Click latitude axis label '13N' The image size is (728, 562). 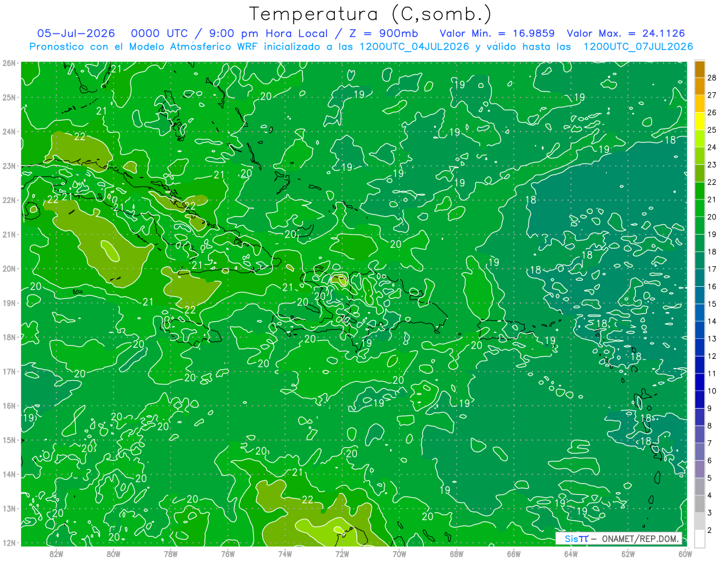[x=9, y=508]
